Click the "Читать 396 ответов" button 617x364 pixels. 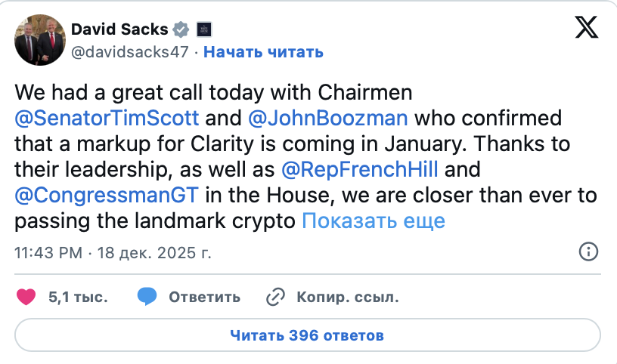click(x=308, y=335)
